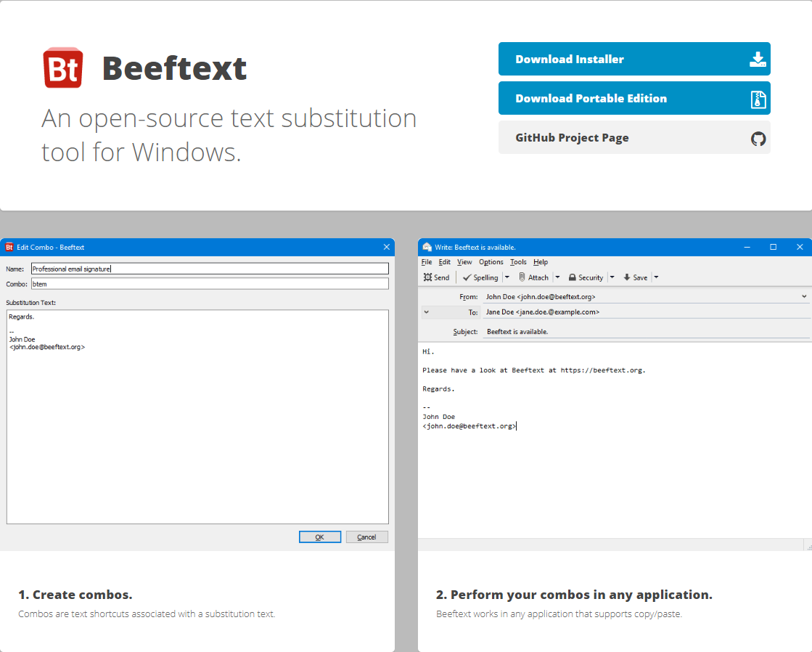Click the Spelling toolbar label
Screen dimensions: 812x652
click(x=485, y=278)
